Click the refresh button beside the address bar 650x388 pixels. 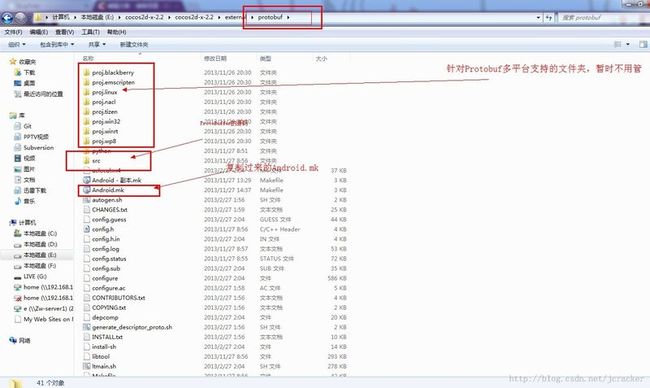coord(549,17)
